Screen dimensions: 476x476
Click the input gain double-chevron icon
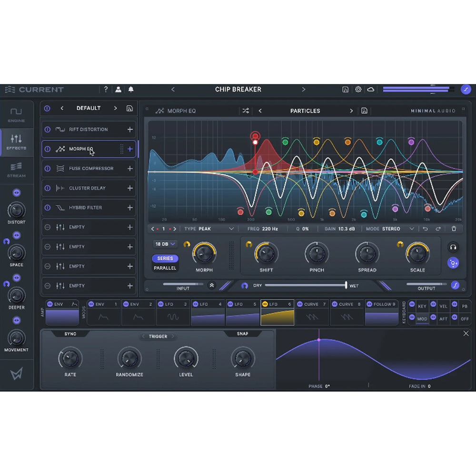(x=212, y=285)
